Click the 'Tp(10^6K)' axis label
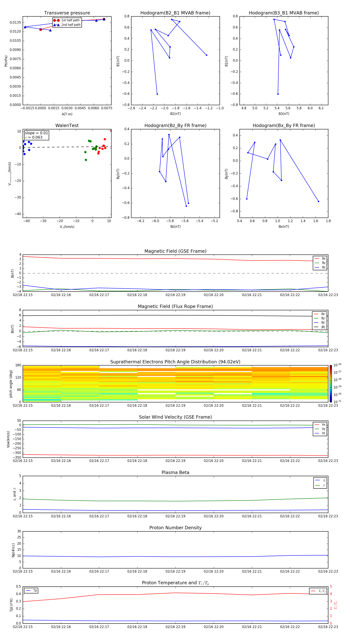351x644 pixels. click(x=11, y=605)
